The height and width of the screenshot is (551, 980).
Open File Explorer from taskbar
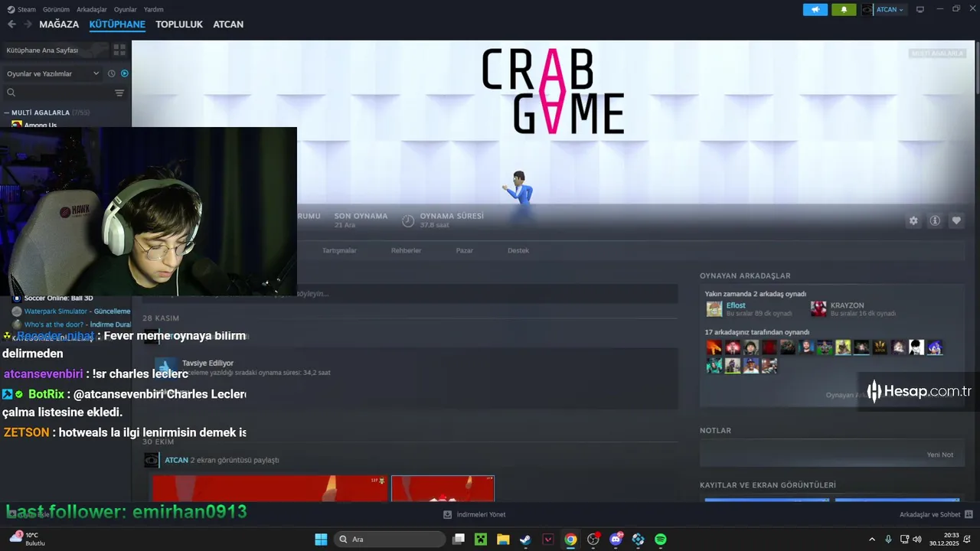(x=503, y=540)
